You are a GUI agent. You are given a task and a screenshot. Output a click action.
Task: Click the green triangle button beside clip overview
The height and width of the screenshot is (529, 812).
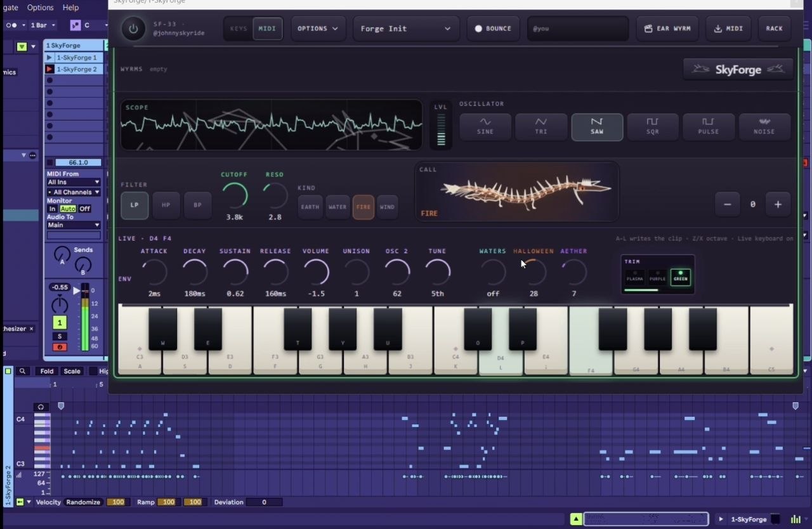point(576,519)
